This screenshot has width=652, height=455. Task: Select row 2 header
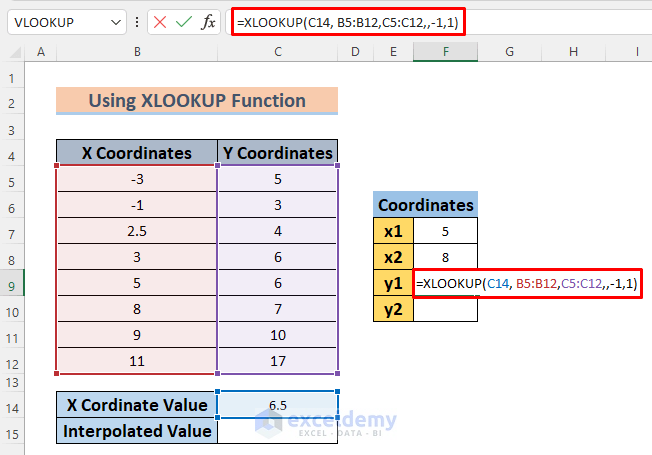pos(12,103)
